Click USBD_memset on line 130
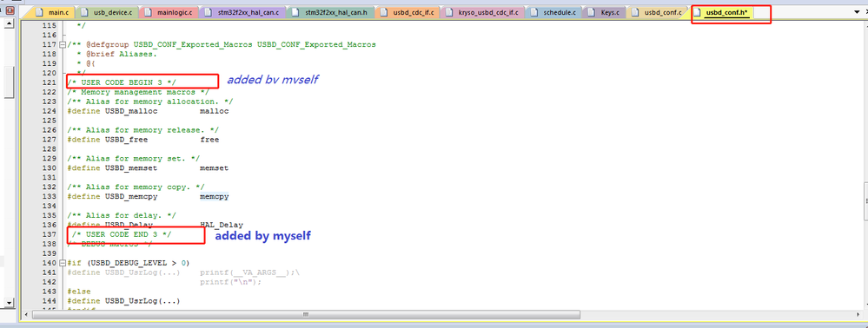Viewport: 868px width, 328px height. point(131,167)
